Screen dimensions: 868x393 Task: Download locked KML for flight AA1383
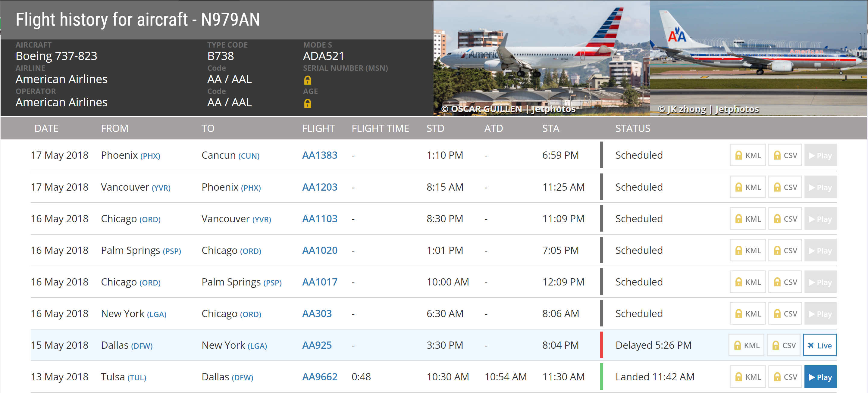point(747,155)
